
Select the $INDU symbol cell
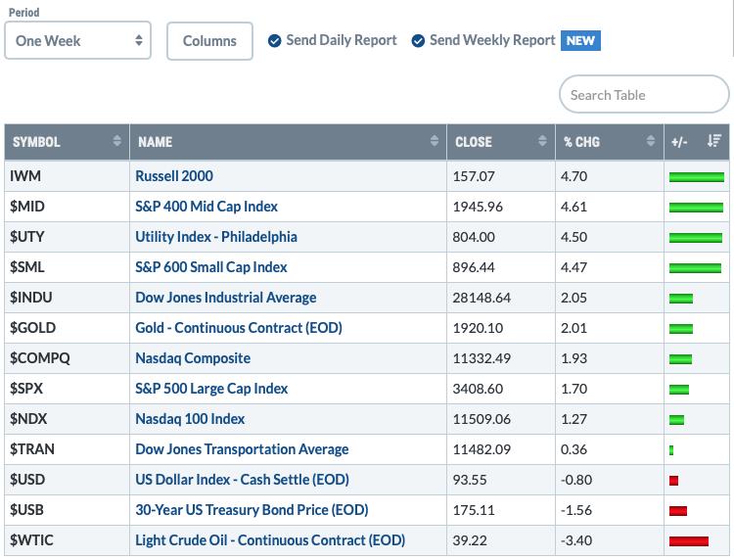(x=67, y=298)
